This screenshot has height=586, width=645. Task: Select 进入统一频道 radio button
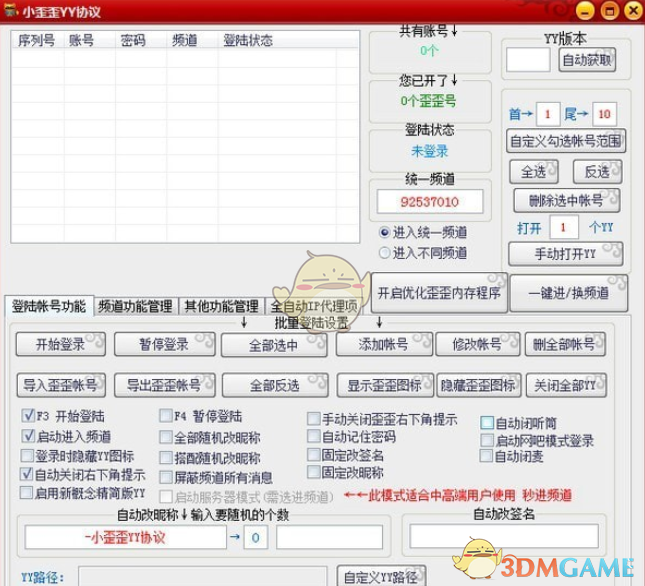(x=384, y=232)
